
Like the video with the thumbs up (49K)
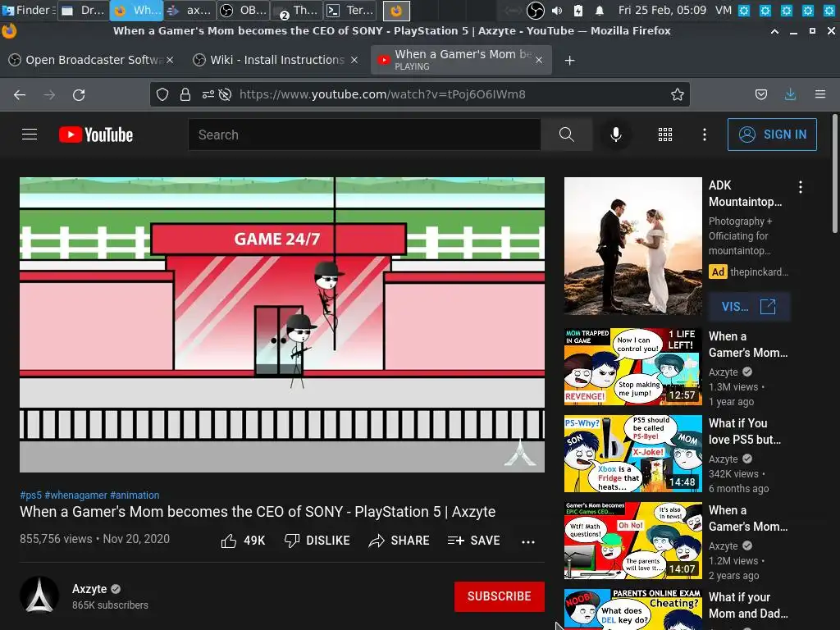point(243,541)
